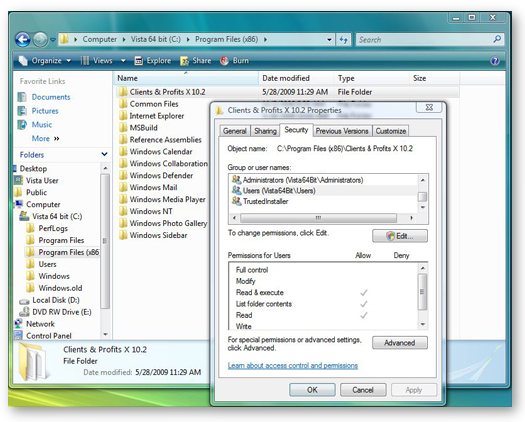The height and width of the screenshot is (422, 525).
Task: Click Explore in the toolbar
Action: 153,61
